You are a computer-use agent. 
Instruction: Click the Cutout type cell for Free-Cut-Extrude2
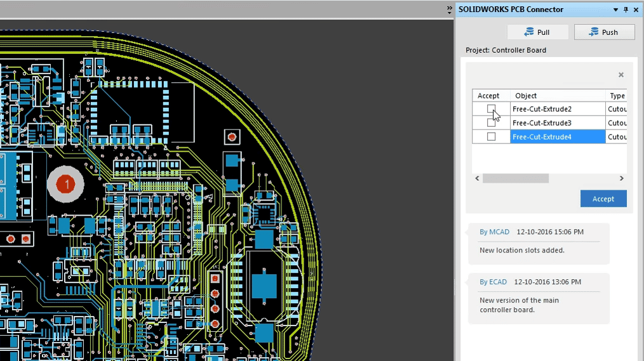[617, 108]
